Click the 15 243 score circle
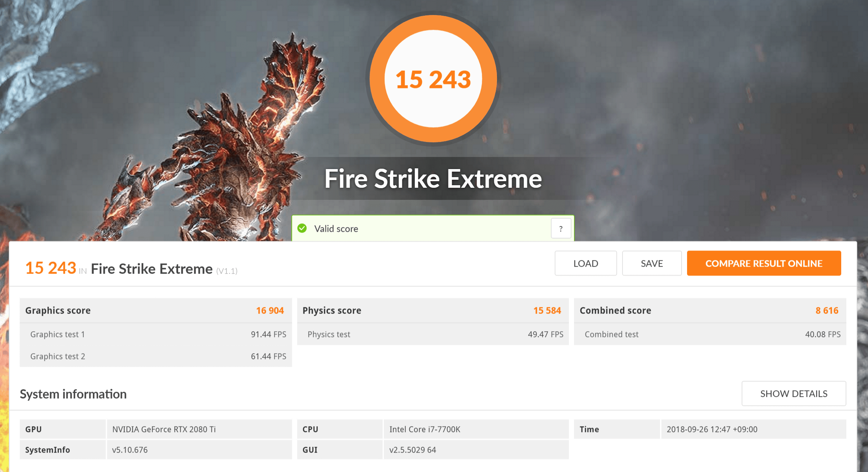 coord(433,78)
